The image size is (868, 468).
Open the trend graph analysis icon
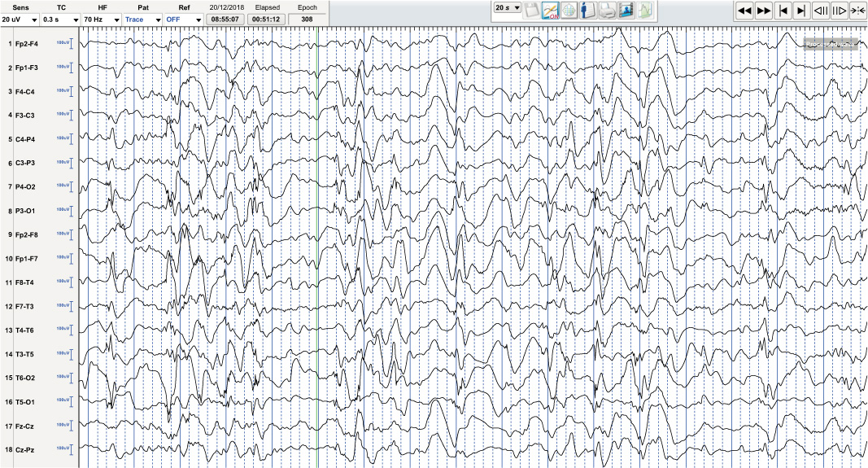click(645, 11)
